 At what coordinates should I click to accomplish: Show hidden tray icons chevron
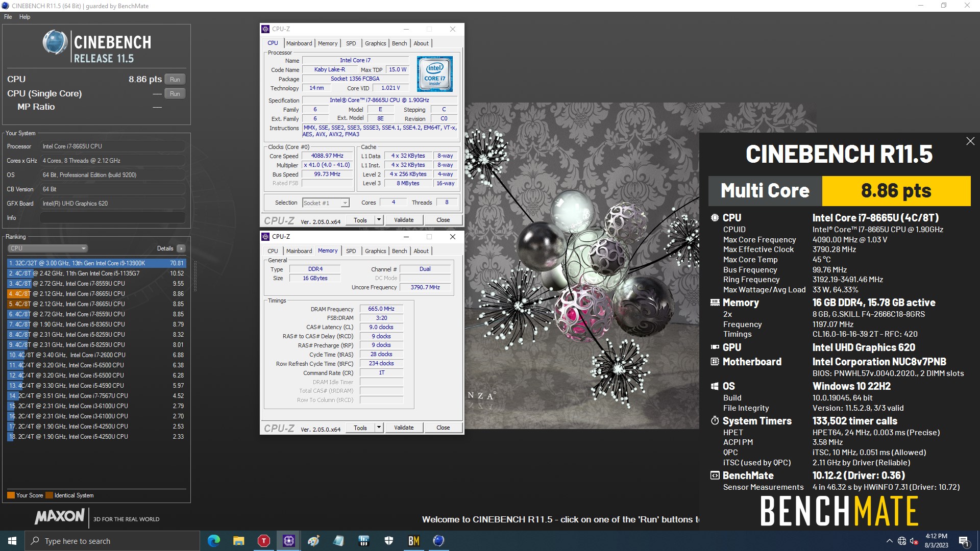click(x=890, y=541)
